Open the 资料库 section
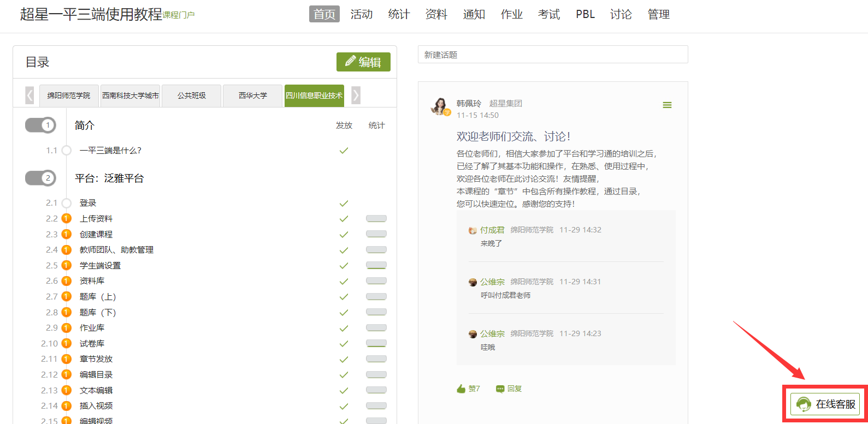The image size is (868, 424). pos(92,280)
